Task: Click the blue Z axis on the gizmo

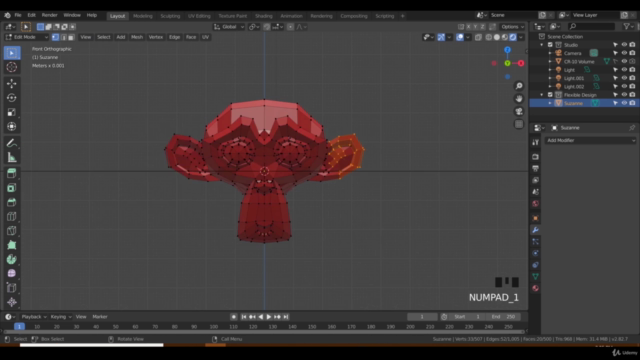Action: (507, 50)
